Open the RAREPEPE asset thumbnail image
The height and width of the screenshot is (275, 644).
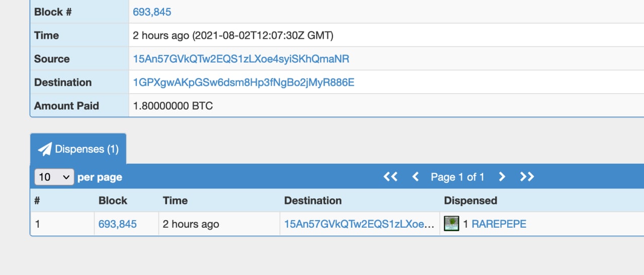click(451, 224)
